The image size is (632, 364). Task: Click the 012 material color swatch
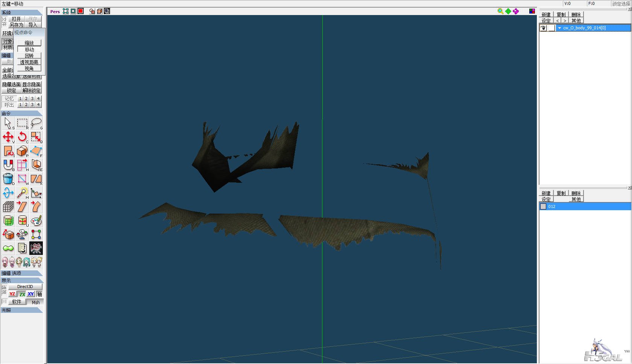click(543, 206)
